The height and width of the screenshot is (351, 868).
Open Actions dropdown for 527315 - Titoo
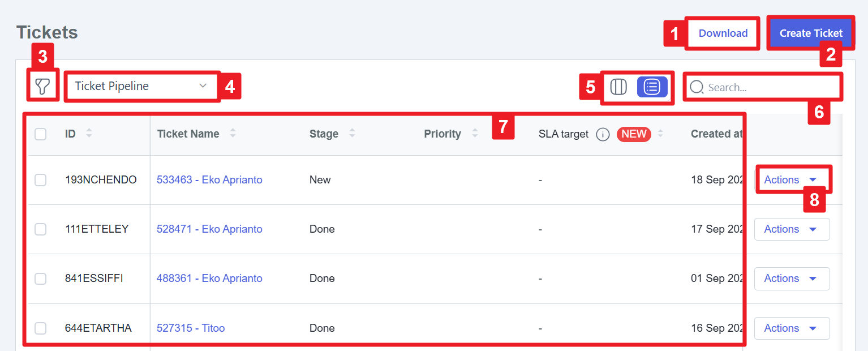click(x=792, y=328)
